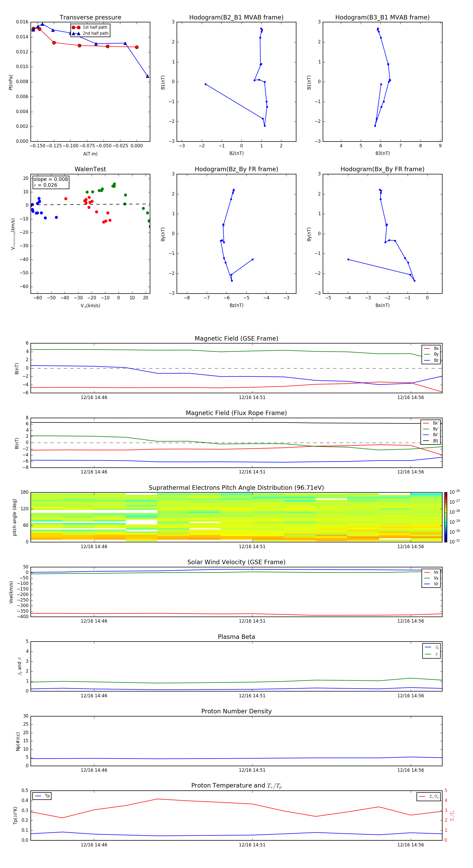
Task: Click the 'B2(nT)' x-axis label
Action: [x=236, y=153]
